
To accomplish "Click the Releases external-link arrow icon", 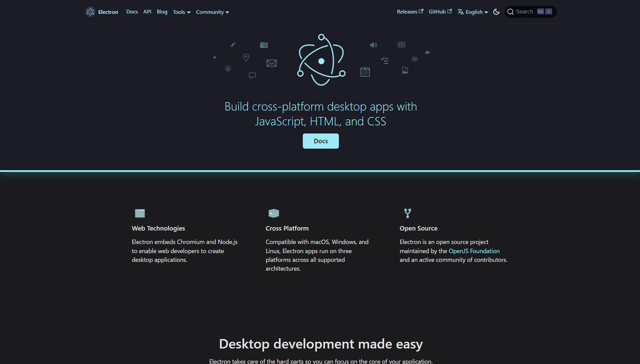I will 421,11.
